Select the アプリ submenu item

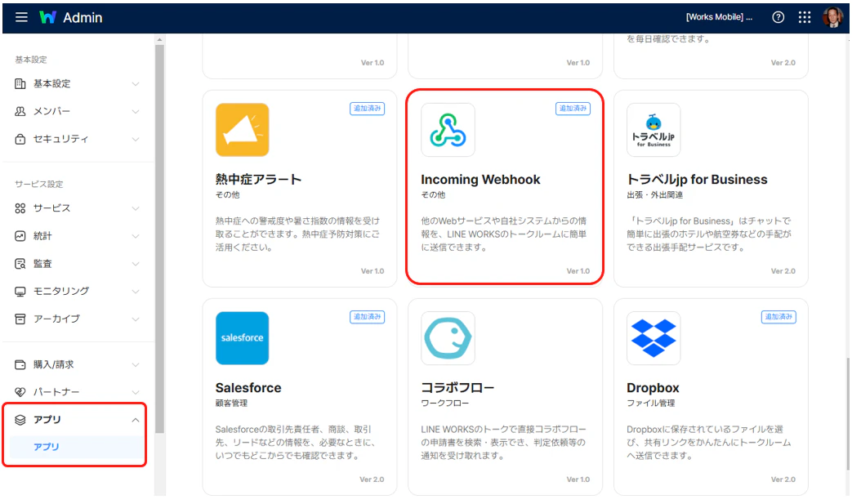click(x=77, y=447)
